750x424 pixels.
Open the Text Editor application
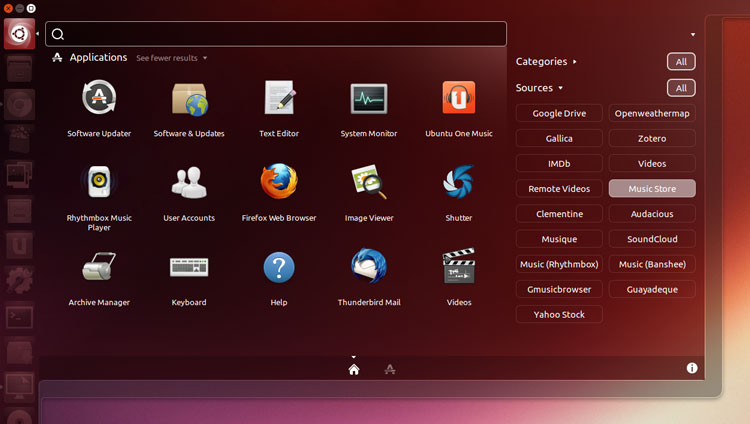tap(279, 98)
